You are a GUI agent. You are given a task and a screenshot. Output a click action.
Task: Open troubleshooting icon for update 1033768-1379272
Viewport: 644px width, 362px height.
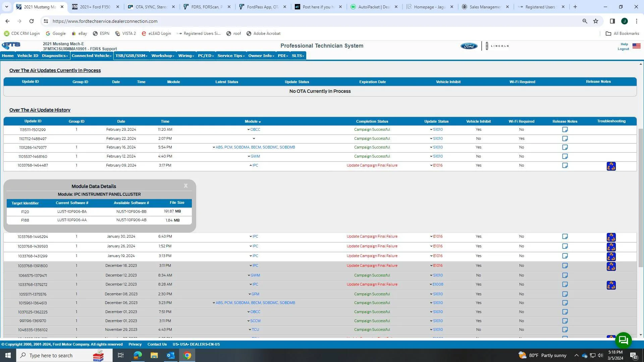(611, 285)
